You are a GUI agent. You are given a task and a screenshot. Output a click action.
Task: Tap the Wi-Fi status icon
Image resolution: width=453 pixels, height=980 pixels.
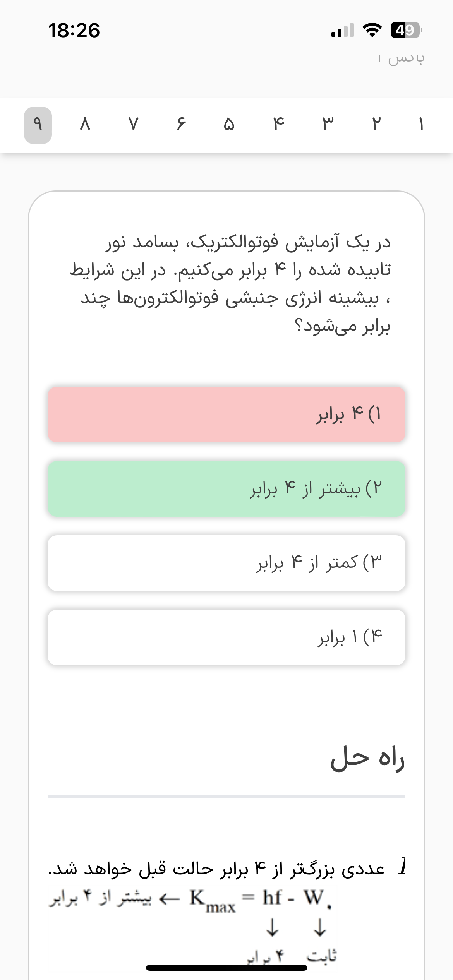[x=372, y=30]
